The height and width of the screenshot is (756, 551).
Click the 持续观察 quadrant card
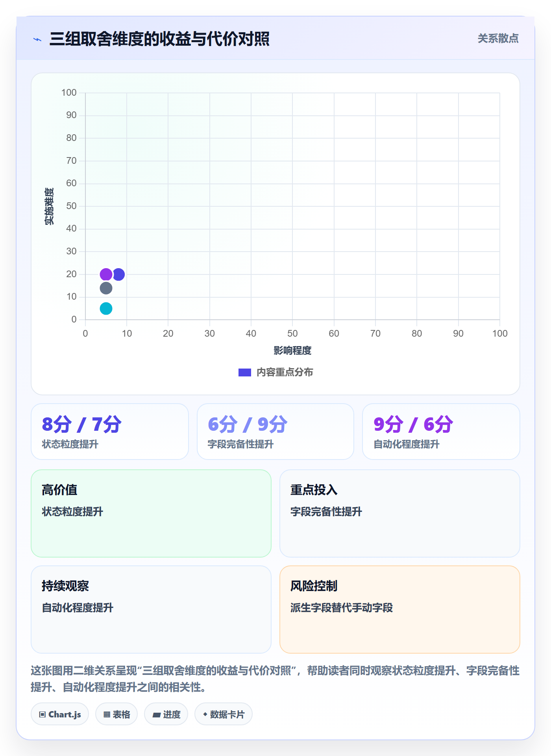point(151,610)
